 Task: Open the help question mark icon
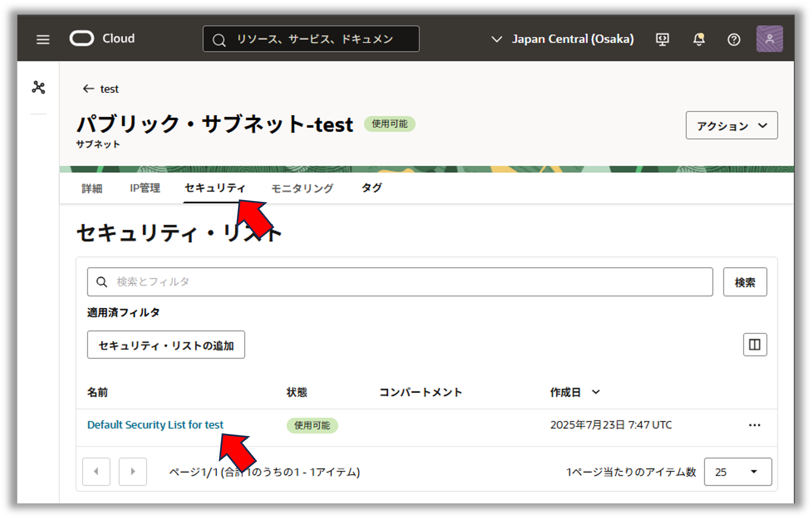pyautogui.click(x=734, y=39)
